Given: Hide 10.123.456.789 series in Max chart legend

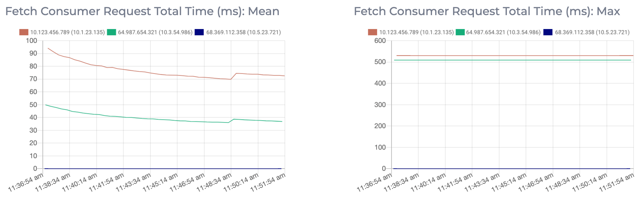Looking at the screenshot, I should [x=416, y=32].
